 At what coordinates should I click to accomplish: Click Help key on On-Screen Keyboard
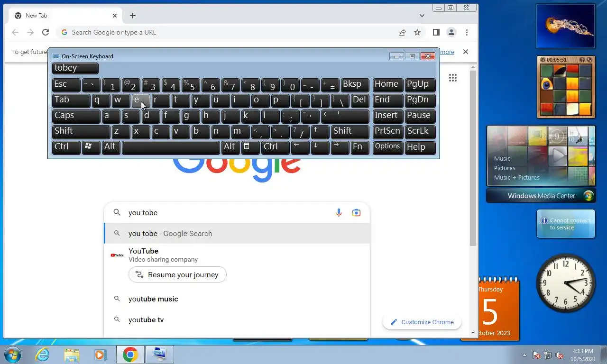(420, 148)
